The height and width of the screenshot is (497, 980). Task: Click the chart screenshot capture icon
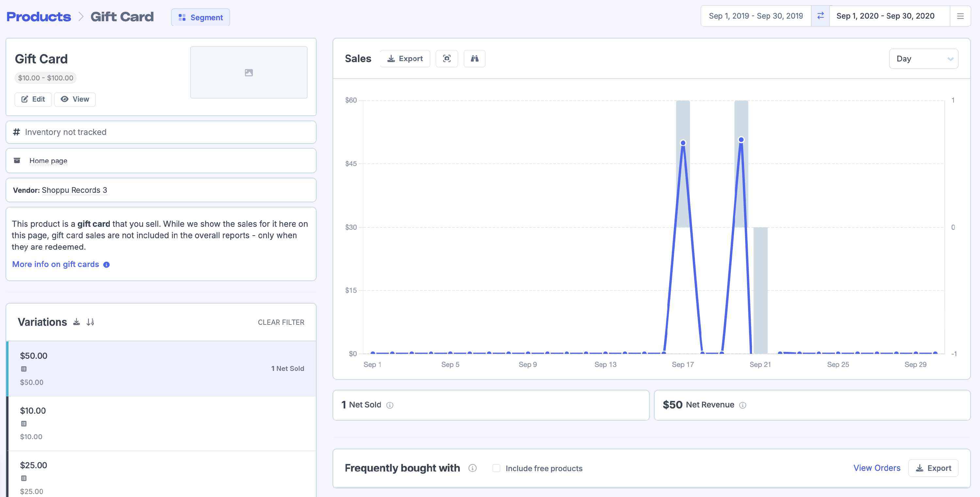coord(447,58)
